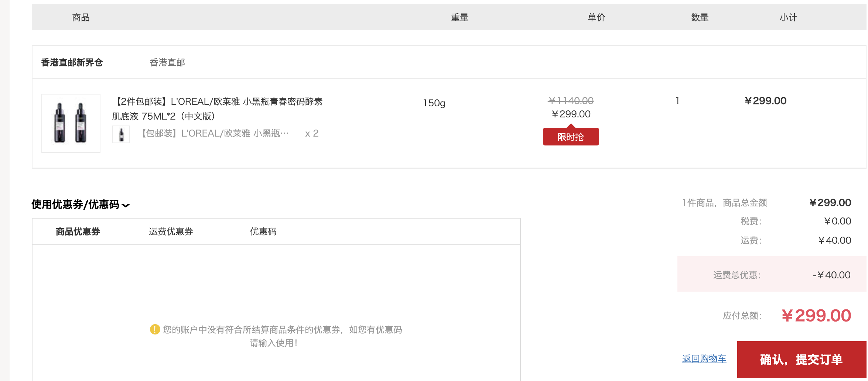Open the L'OREAL product main thumbnail image
868x381 pixels.
click(71, 123)
